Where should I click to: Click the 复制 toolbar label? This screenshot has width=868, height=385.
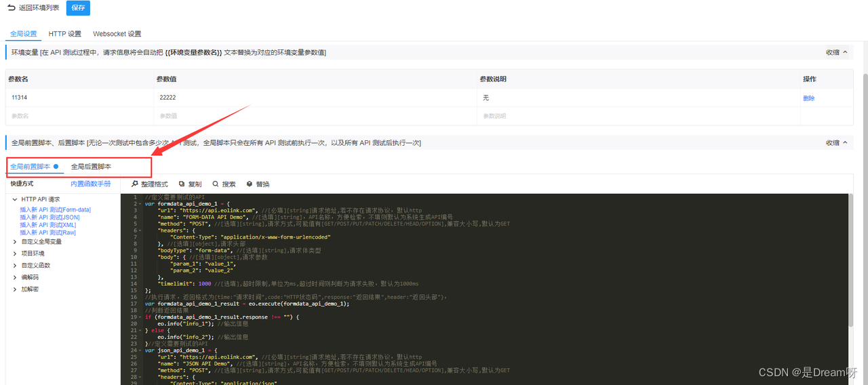(195, 184)
